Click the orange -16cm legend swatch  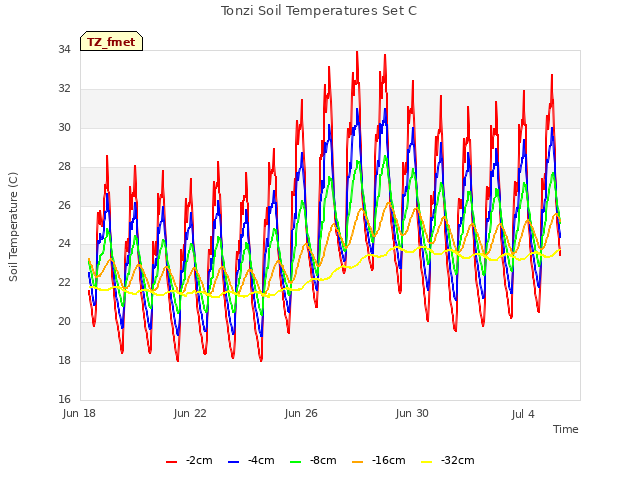358,462
